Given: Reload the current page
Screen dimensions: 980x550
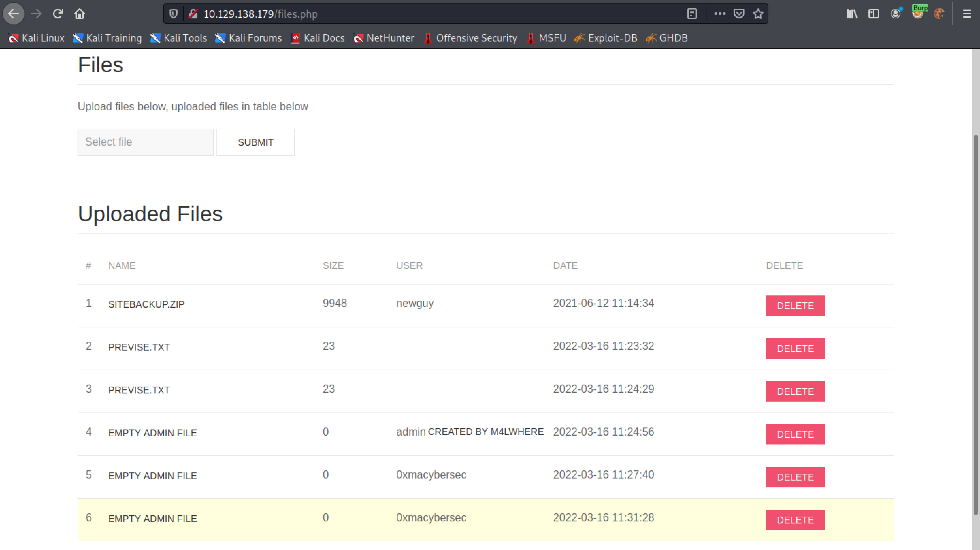Looking at the screenshot, I should [x=58, y=14].
